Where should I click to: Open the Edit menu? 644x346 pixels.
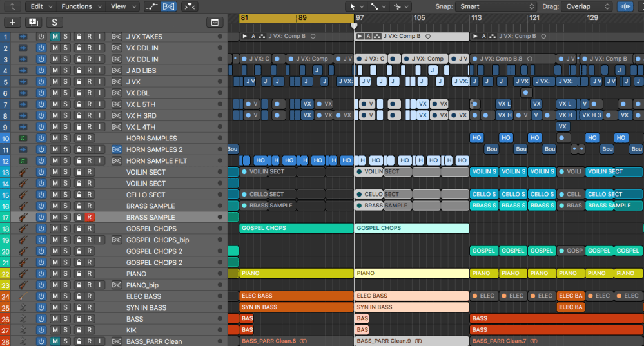40,6
